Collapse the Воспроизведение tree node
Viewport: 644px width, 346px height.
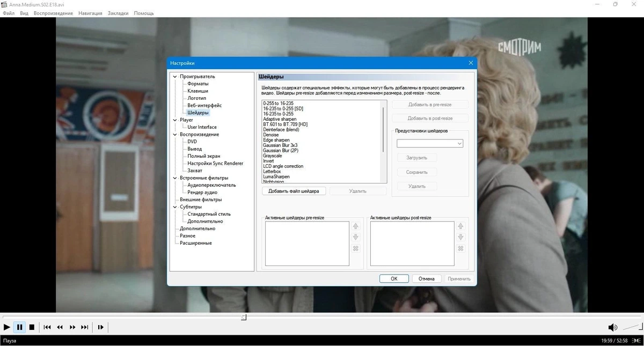click(x=175, y=135)
